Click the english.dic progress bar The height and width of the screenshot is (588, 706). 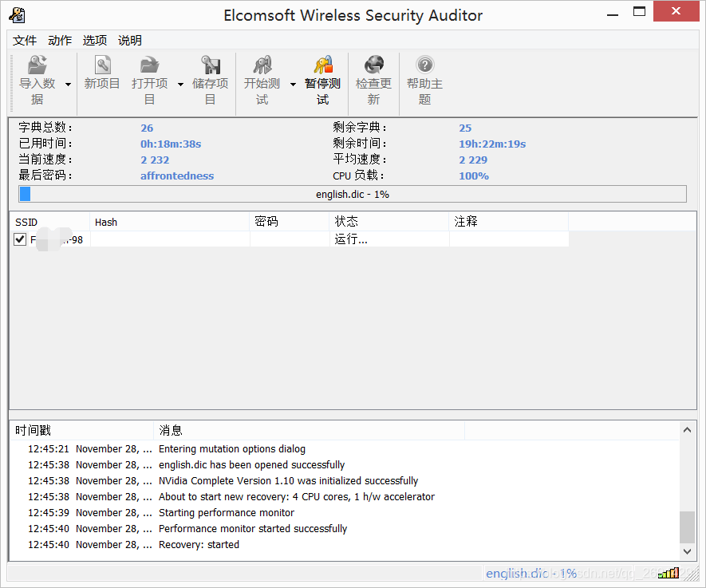click(x=353, y=194)
